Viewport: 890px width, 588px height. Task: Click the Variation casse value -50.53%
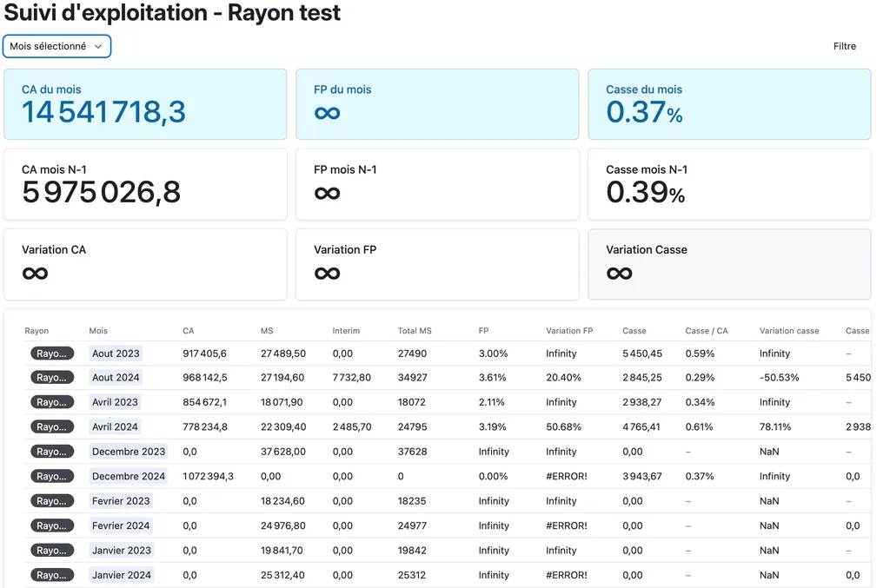coord(780,378)
